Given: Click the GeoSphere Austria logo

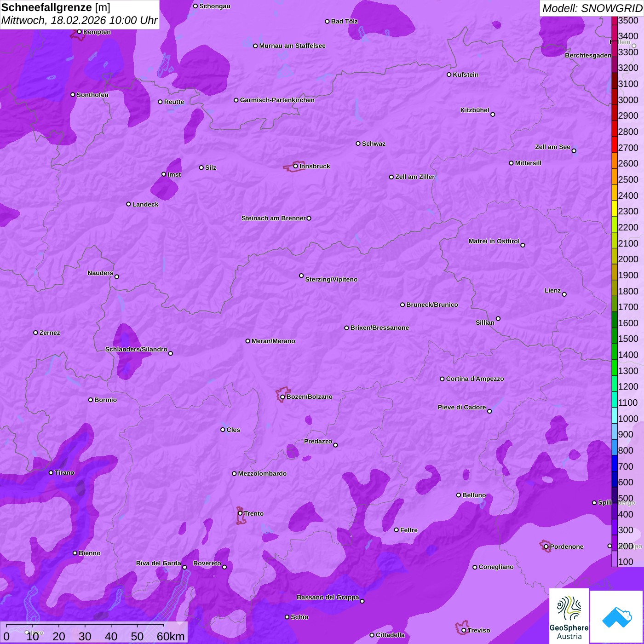Looking at the screenshot, I should point(569,615).
